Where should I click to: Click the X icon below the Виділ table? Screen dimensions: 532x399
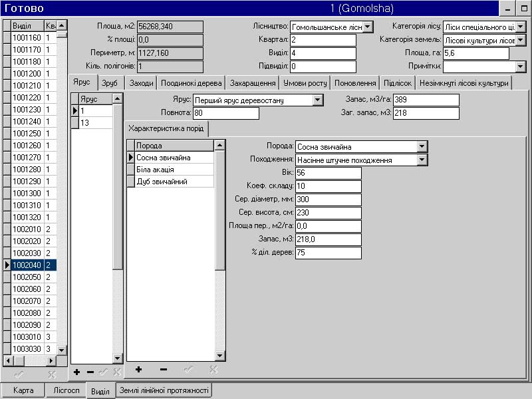click(51, 374)
